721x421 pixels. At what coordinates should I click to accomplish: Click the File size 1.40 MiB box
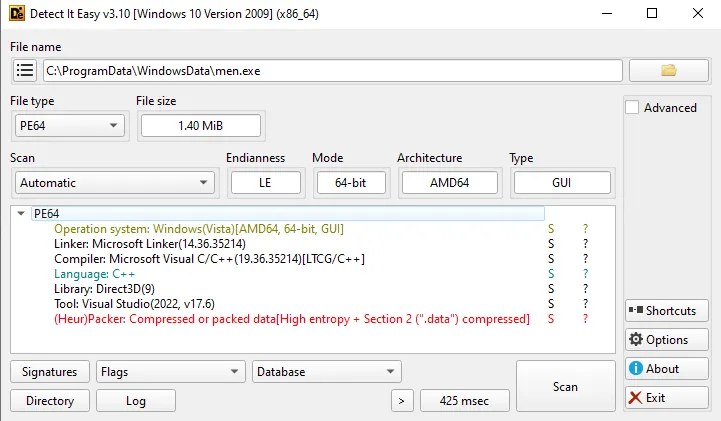click(200, 125)
